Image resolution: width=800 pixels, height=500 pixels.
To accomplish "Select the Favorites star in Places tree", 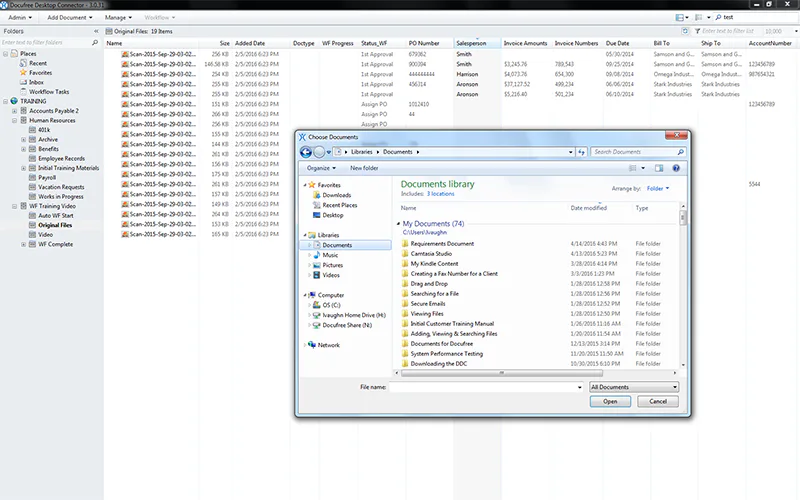I will (23, 72).
